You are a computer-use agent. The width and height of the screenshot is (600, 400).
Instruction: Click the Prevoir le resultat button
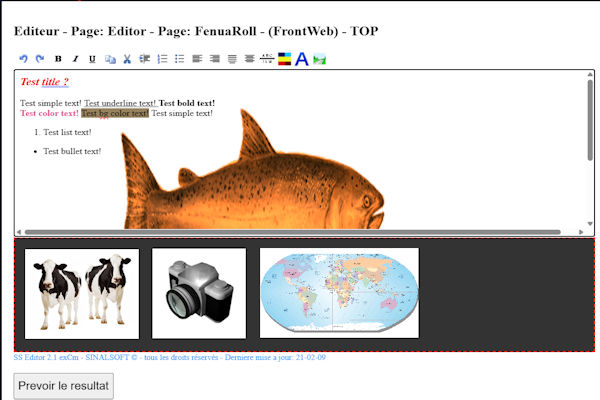click(x=64, y=386)
